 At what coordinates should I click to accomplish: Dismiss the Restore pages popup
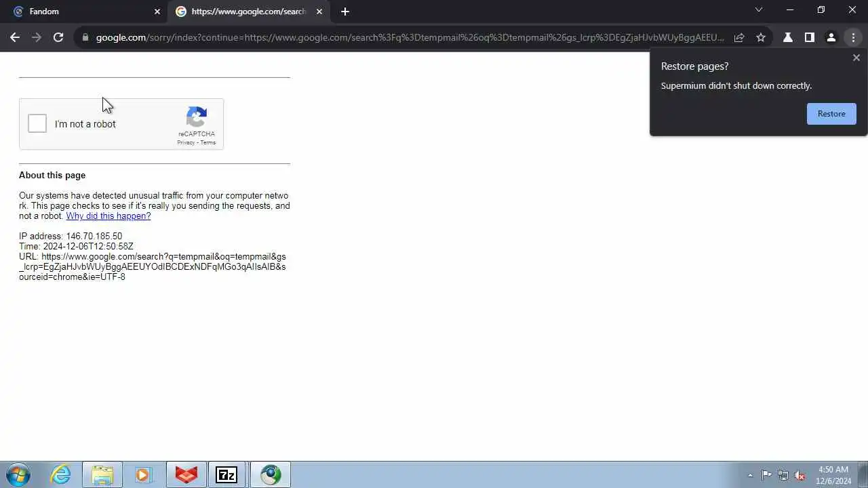tap(856, 58)
